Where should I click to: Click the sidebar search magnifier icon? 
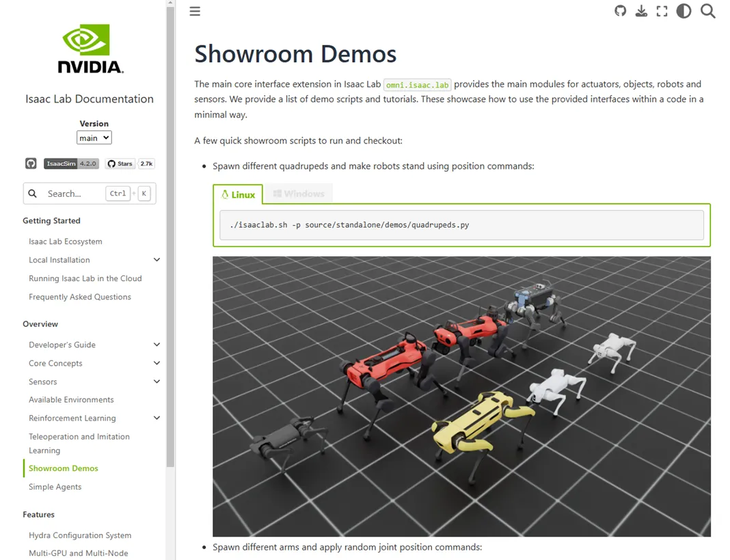point(33,194)
